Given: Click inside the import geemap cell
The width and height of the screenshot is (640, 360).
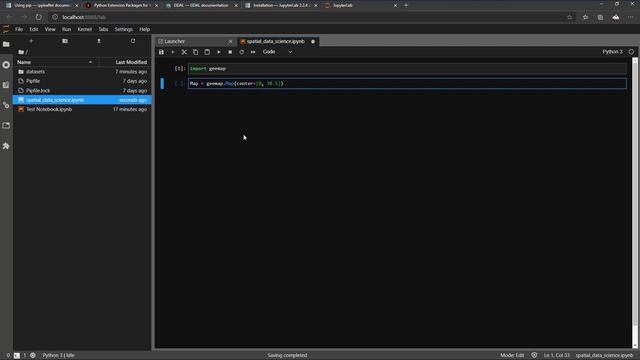Looking at the screenshot, I should point(407,69).
